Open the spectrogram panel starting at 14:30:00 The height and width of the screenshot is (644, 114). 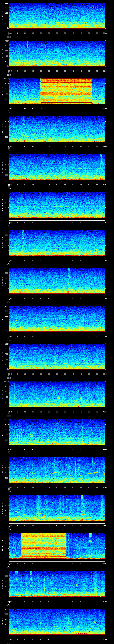57,54
